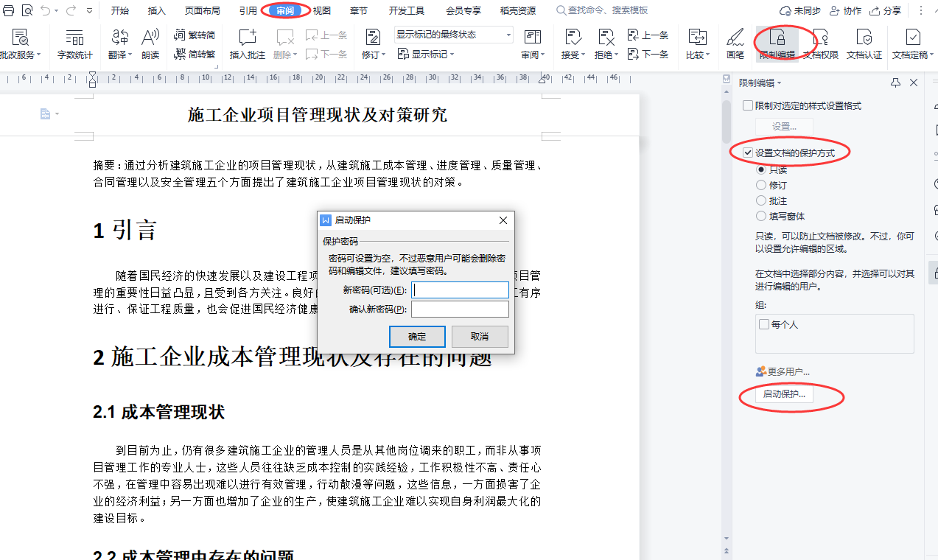Click the 新密码 input field
The image size is (938, 560).
(x=460, y=290)
